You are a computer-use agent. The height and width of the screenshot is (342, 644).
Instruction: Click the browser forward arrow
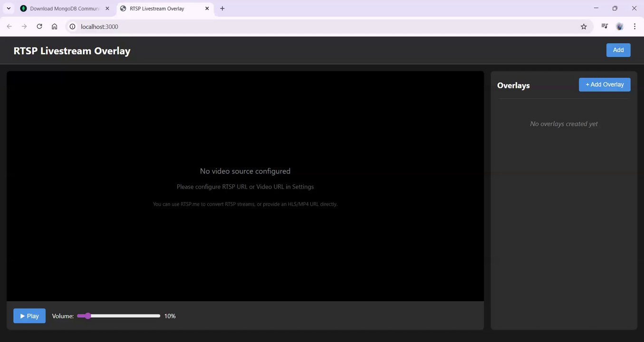24,27
